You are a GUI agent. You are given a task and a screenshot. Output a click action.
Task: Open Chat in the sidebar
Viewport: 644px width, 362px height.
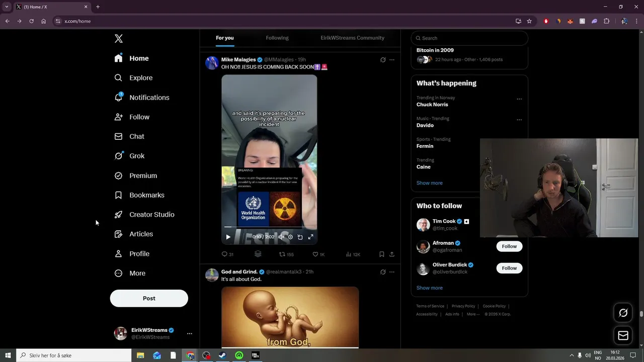pos(129,136)
